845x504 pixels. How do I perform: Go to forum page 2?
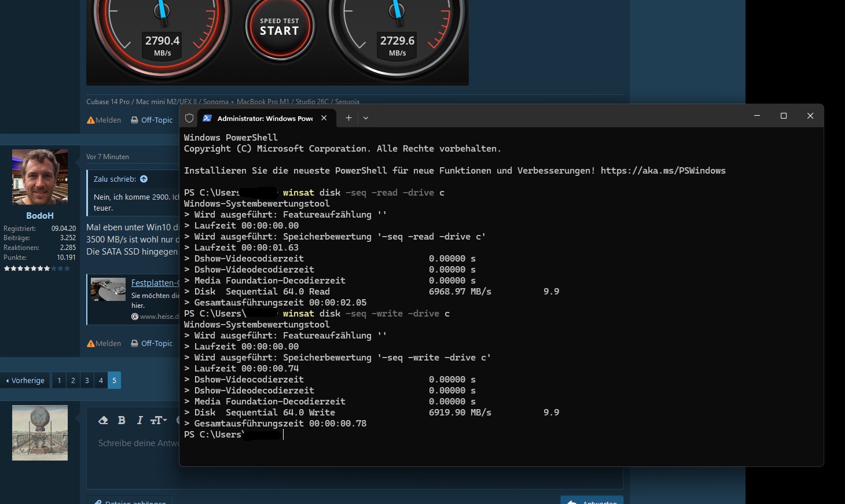73,380
